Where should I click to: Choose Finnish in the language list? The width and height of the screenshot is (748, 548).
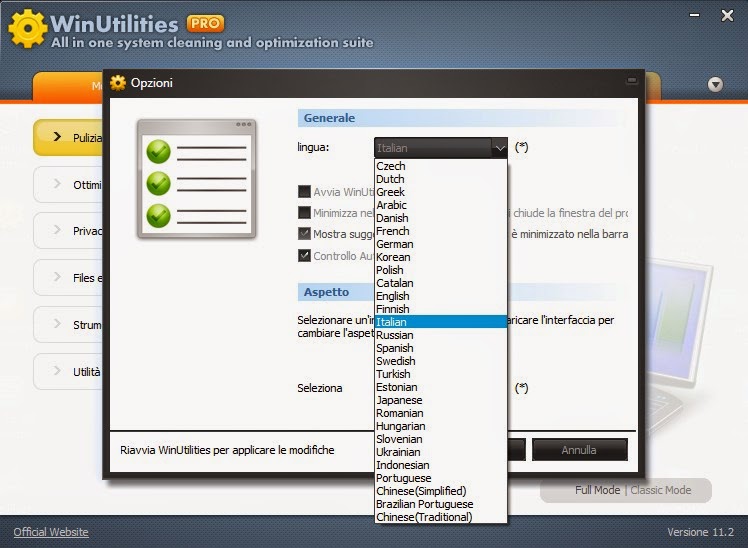click(x=440, y=309)
